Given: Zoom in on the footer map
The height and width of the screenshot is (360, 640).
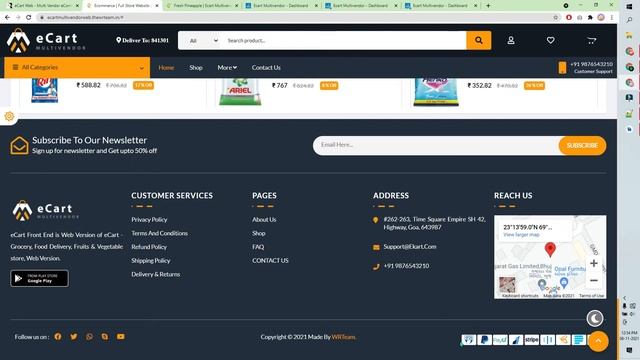Looking at the screenshot, I should 594,263.
